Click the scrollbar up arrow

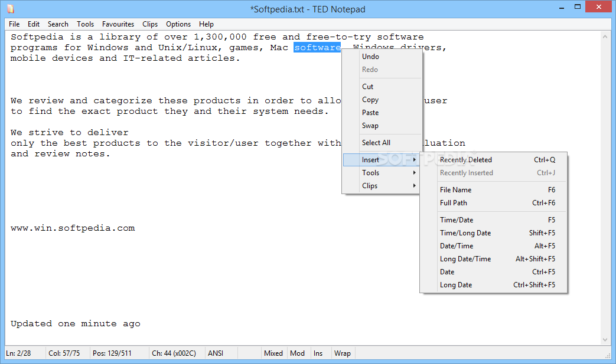pos(605,37)
